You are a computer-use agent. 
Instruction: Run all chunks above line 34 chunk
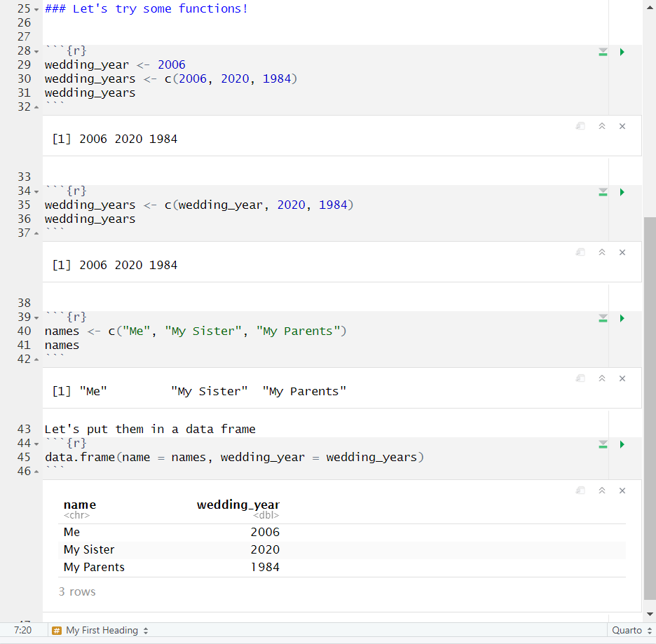pos(603,192)
